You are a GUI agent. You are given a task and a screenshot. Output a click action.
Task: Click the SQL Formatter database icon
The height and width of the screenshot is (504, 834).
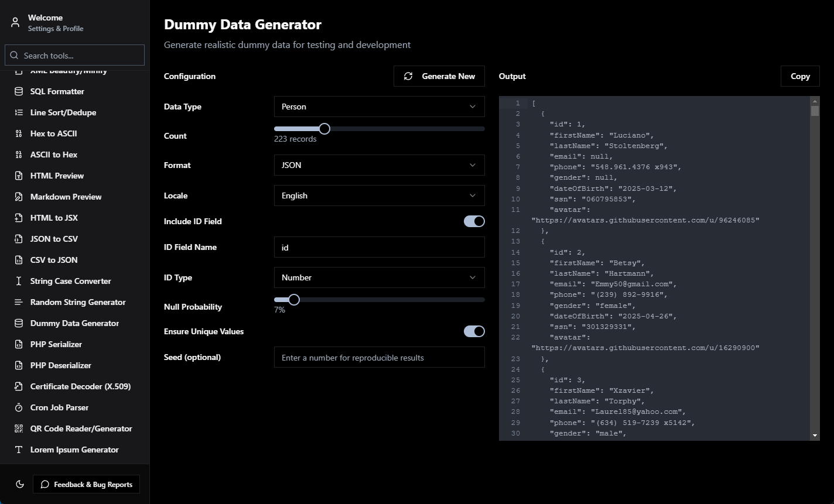coord(19,91)
